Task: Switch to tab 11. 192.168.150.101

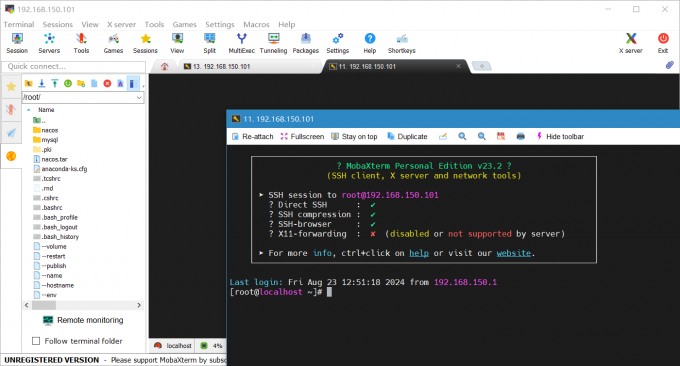Action: pyautogui.click(x=395, y=66)
